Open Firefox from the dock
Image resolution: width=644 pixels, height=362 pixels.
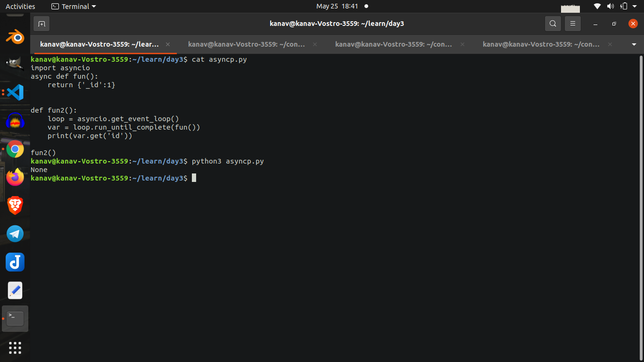pyautogui.click(x=15, y=177)
